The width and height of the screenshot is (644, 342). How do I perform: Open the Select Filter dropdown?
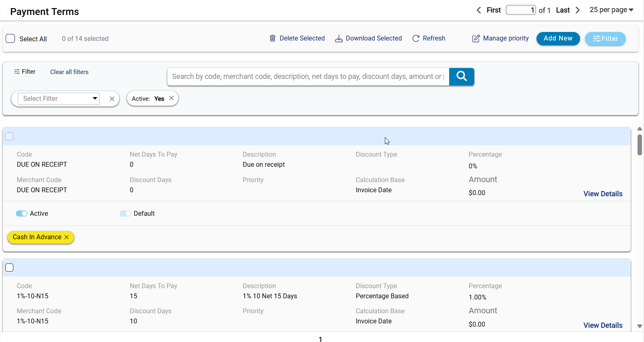[59, 99]
